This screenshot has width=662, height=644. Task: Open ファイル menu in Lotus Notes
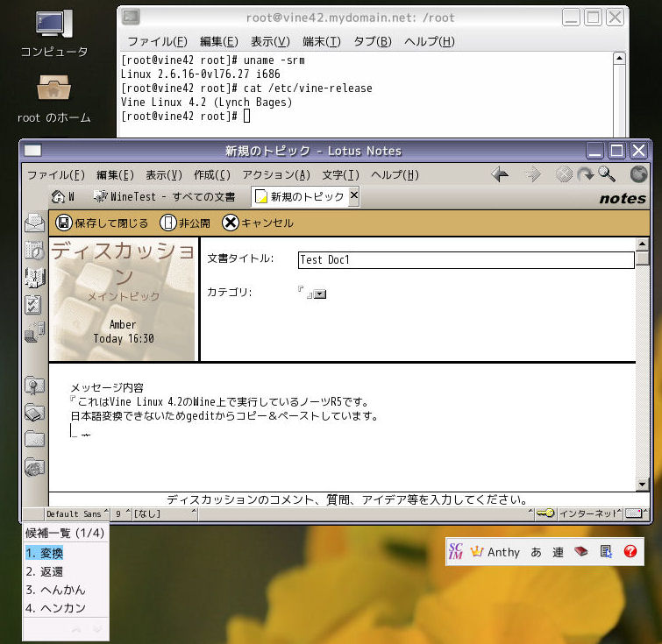56,174
